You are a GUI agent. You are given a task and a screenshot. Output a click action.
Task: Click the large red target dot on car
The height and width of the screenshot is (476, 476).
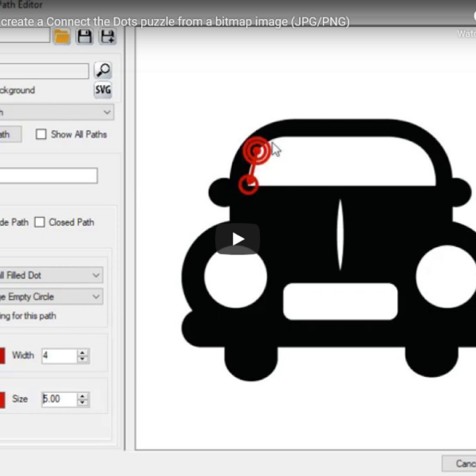tap(255, 148)
